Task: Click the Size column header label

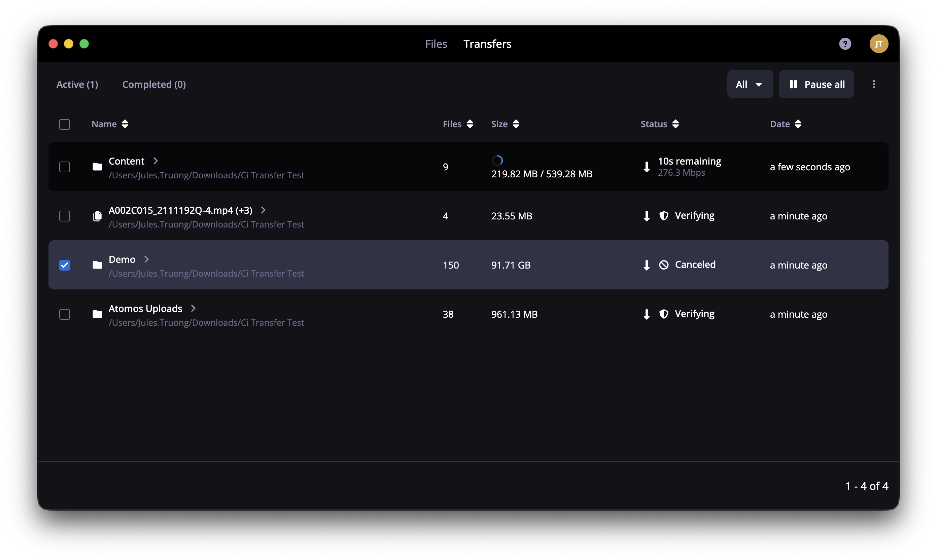Action: tap(499, 124)
